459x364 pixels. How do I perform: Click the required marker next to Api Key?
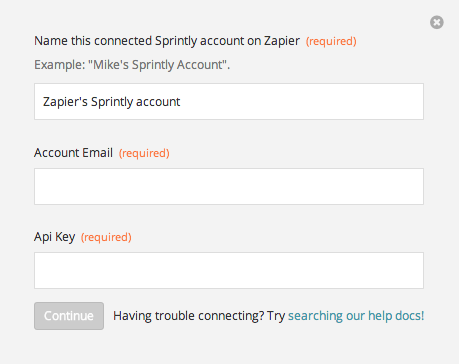(106, 237)
